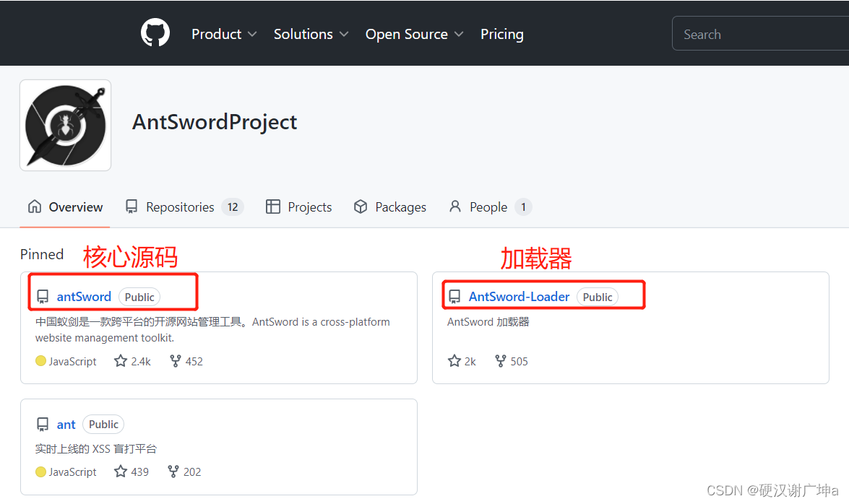The width and height of the screenshot is (849, 504).
Task: Open the Product dropdown menu
Action: click(223, 34)
